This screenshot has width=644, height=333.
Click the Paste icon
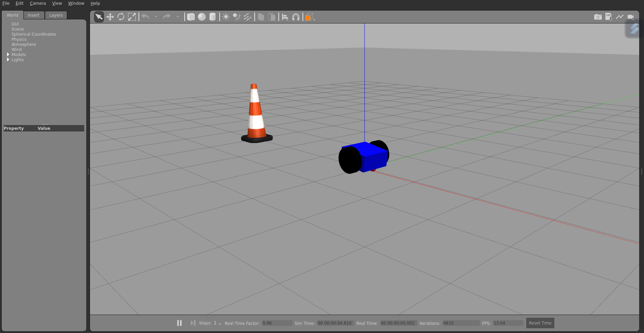pos(272,17)
